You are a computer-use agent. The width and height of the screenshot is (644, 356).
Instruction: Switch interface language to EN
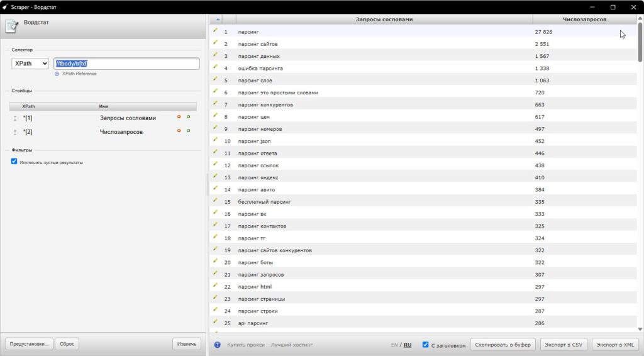point(394,345)
